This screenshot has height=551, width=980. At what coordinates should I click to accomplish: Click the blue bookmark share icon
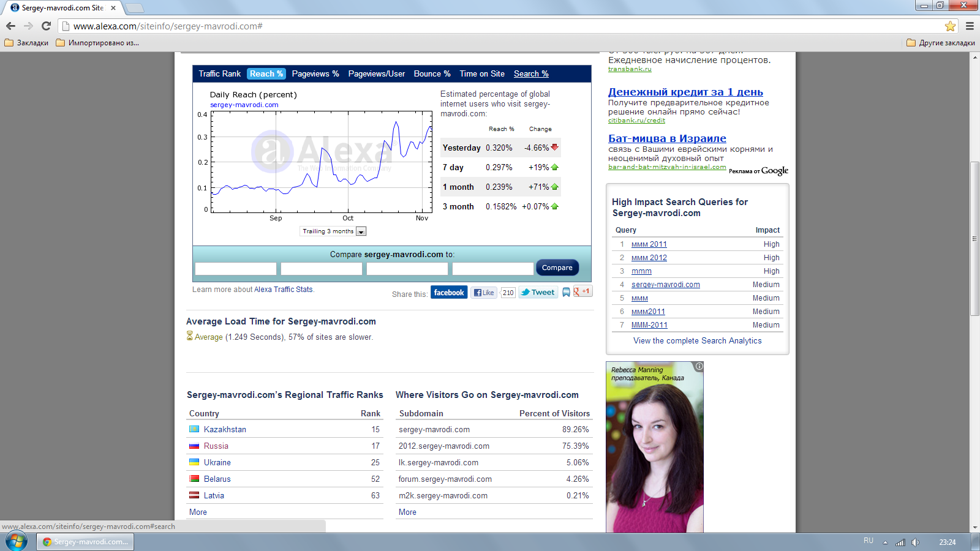(x=566, y=293)
